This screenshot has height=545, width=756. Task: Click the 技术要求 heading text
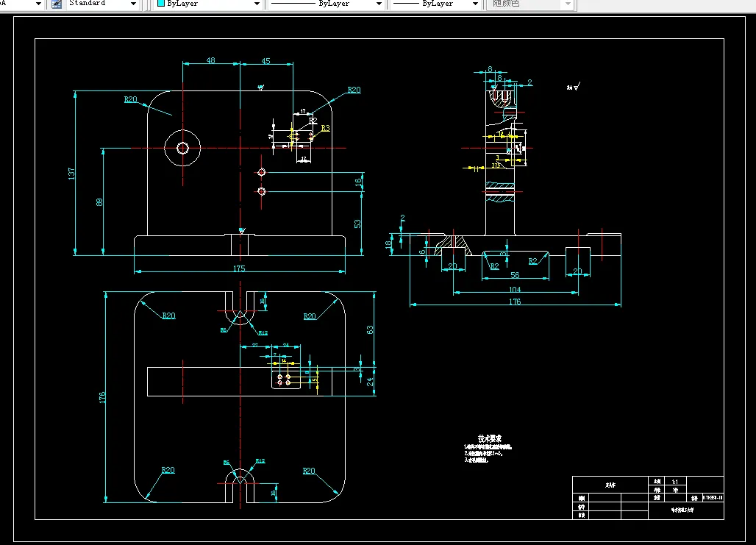(x=490, y=438)
